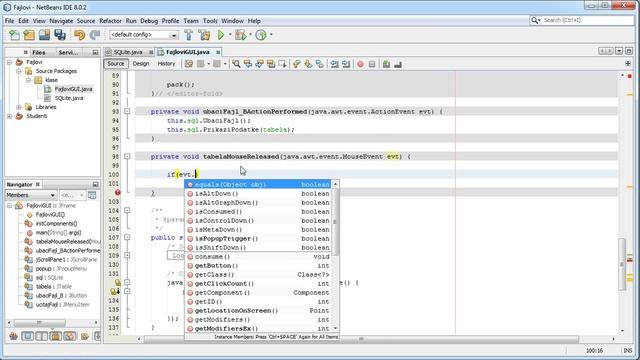
Task: Switch to the Files panel tab
Action: 39,52
